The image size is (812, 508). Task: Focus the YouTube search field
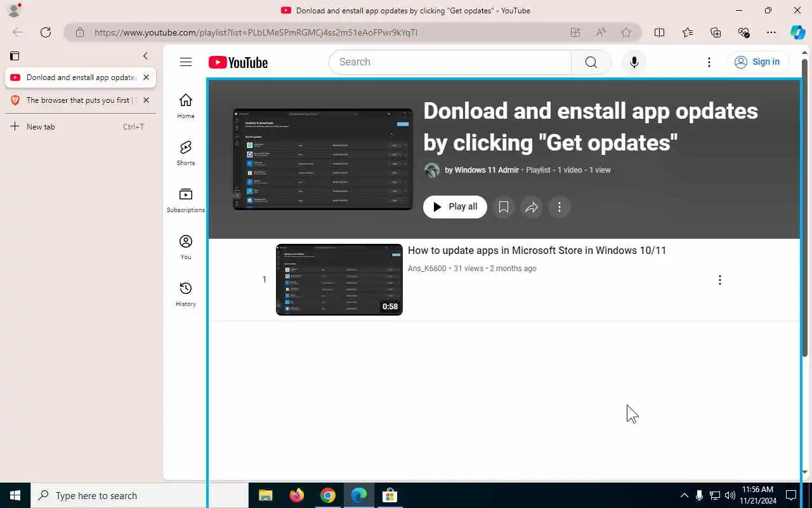coord(450,62)
